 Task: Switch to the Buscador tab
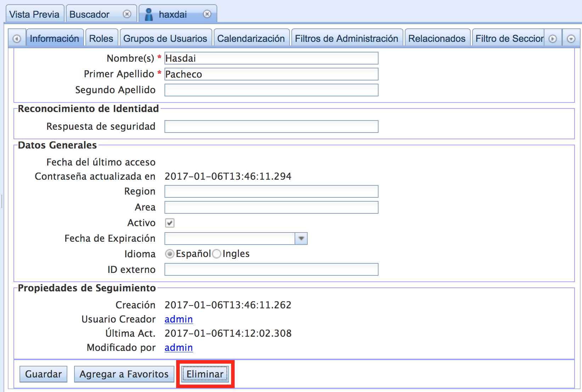click(101, 14)
